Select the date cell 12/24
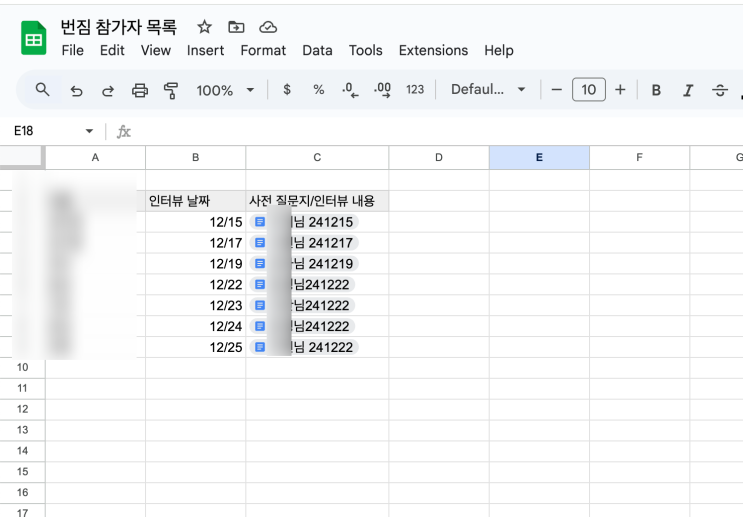The width and height of the screenshot is (743, 517). point(195,326)
